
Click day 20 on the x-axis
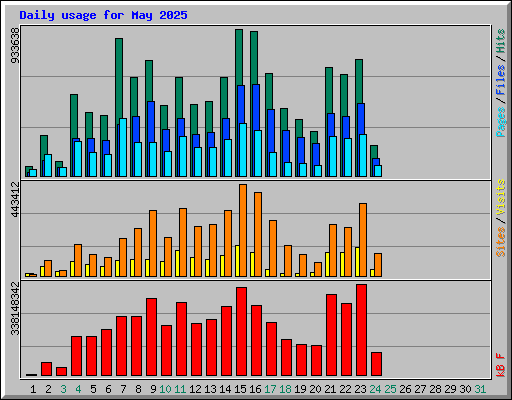coord(315,389)
